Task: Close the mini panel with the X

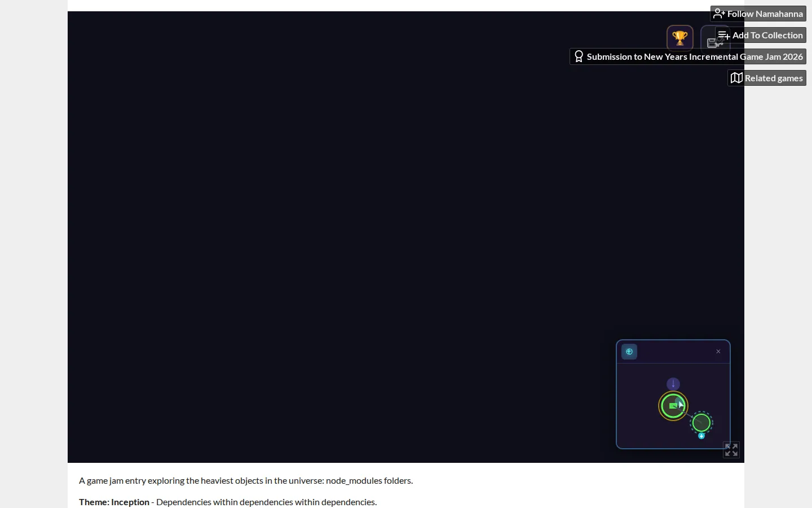Action: (718, 352)
